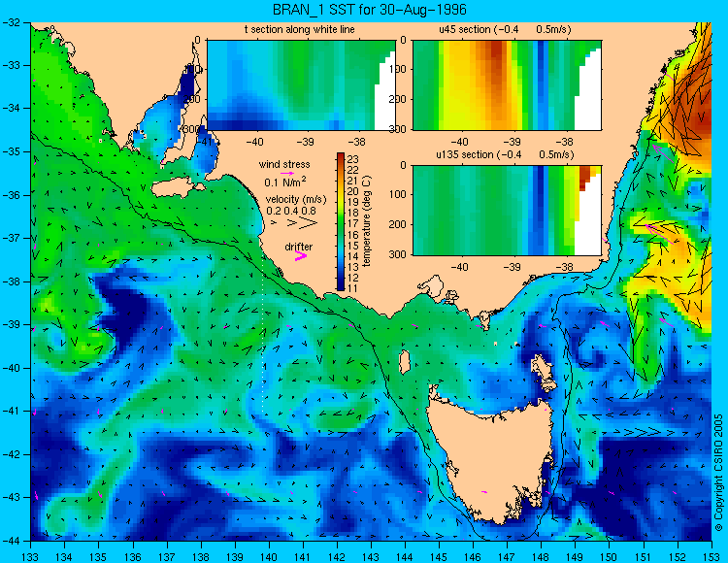Select the u45 section heading text
This screenshot has width=728, height=563.
click(x=505, y=29)
